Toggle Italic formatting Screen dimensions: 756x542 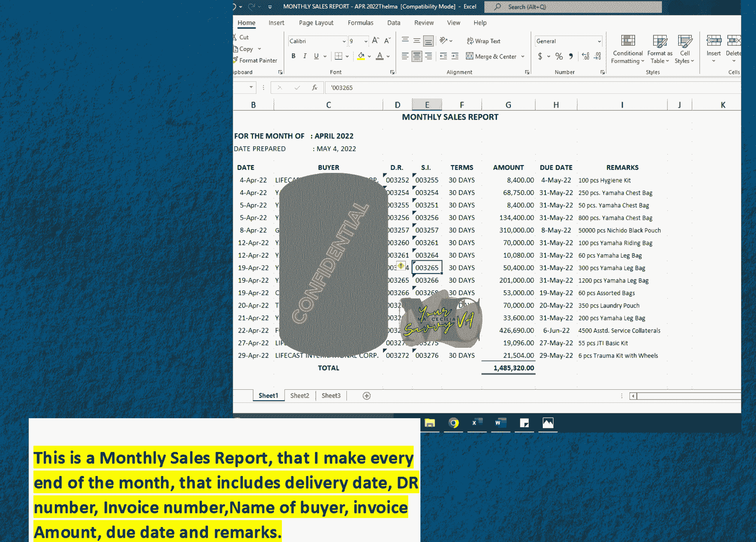tap(305, 56)
